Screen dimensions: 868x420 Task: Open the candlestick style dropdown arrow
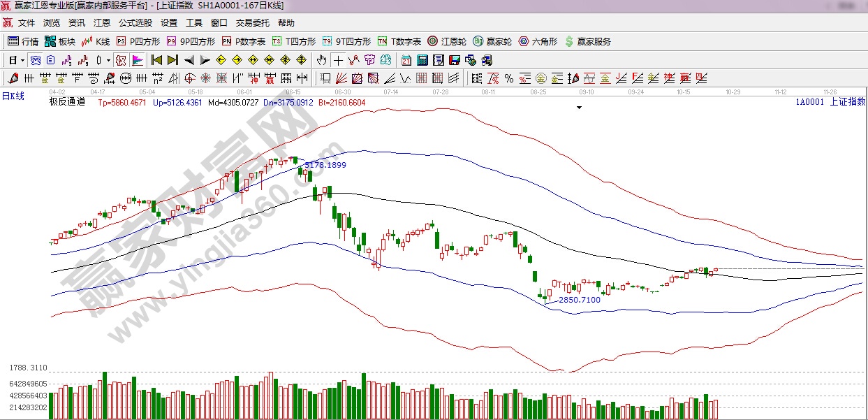[x=108, y=59]
